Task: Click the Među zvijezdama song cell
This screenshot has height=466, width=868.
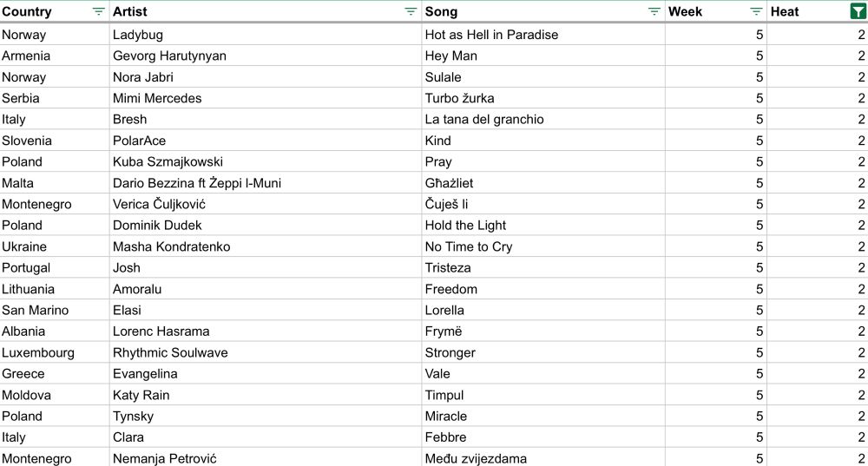Action: pos(543,457)
